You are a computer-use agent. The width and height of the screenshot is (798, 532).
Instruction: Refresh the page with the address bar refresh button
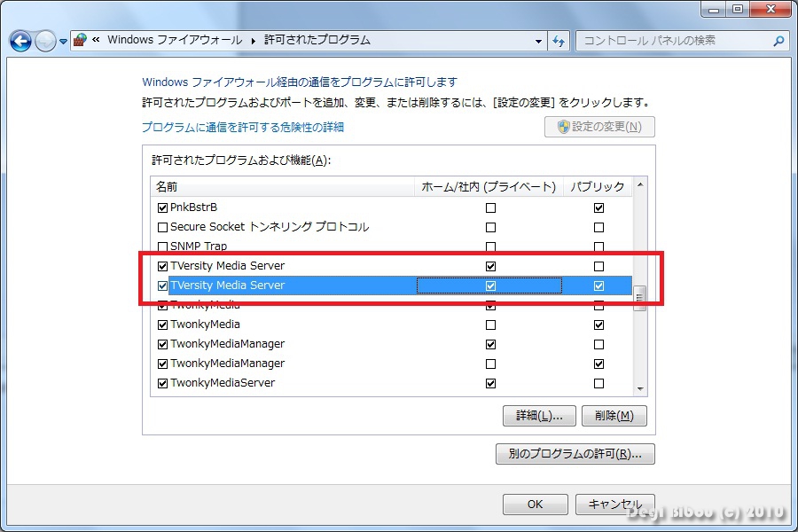[x=559, y=41]
